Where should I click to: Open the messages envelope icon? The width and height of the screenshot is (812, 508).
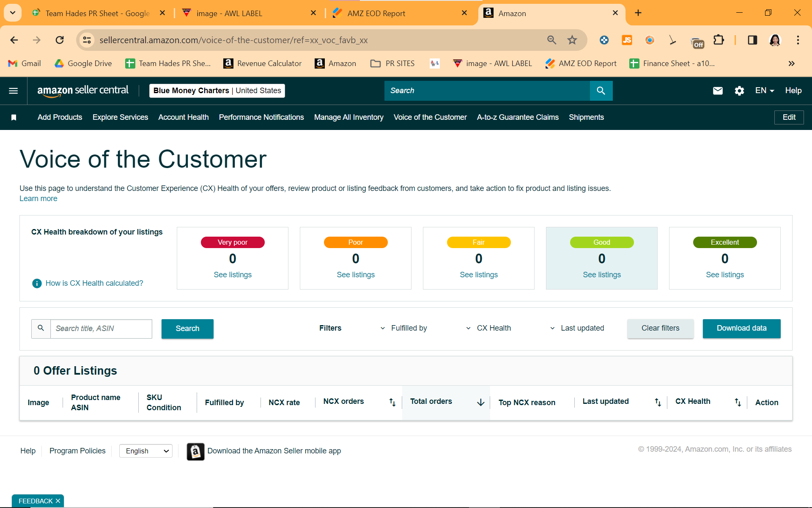tap(718, 91)
